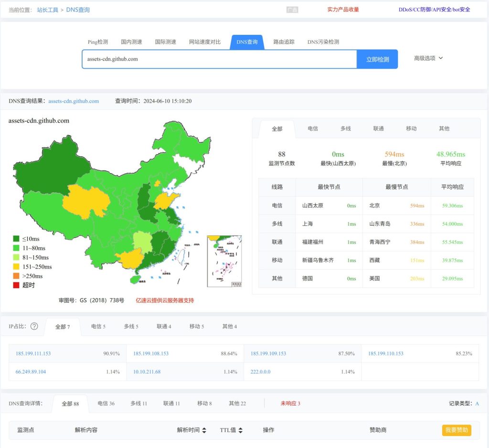489x448 pixels.
Task: Click the 11~80ms green legend swatch
Action: pos(16,248)
